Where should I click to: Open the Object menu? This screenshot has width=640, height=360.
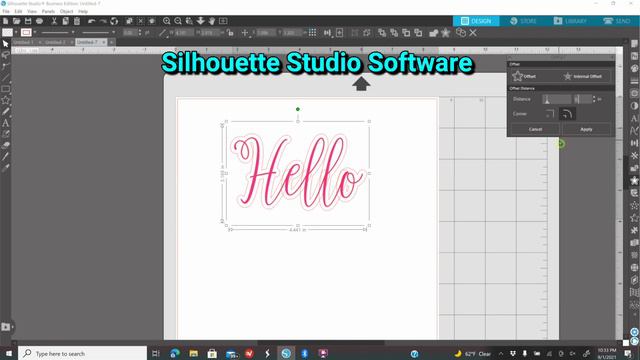coord(67,11)
